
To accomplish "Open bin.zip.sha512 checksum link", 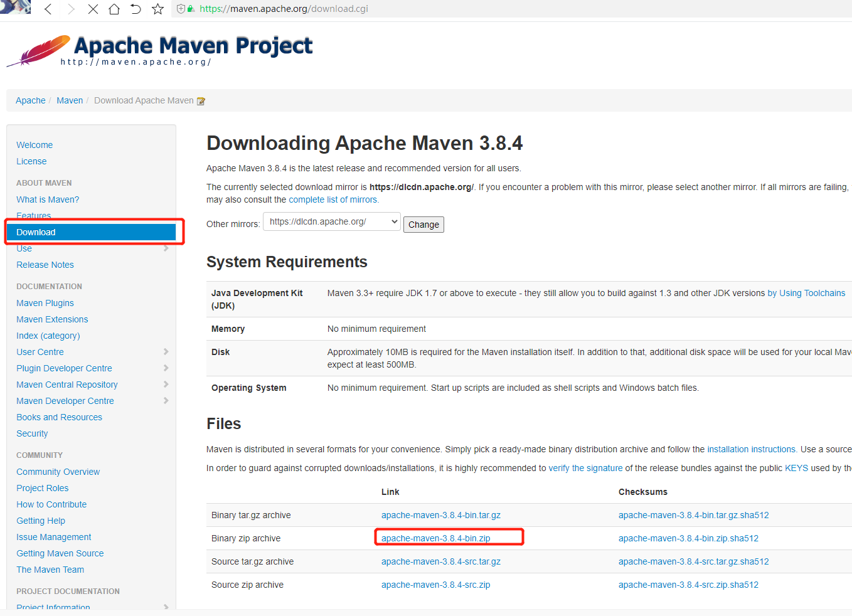I will coord(688,538).
